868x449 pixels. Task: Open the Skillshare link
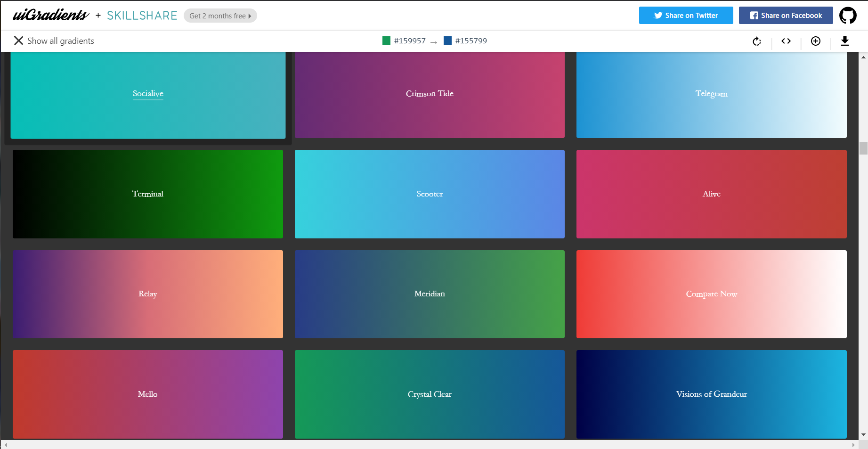click(142, 16)
